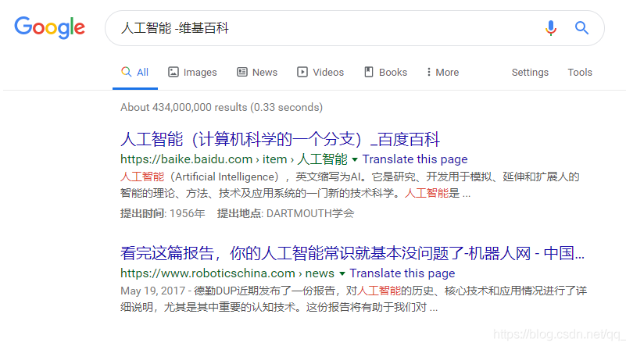This screenshot has height=364, width=626.
Task: Switch to the All results tab
Action: [x=135, y=72]
